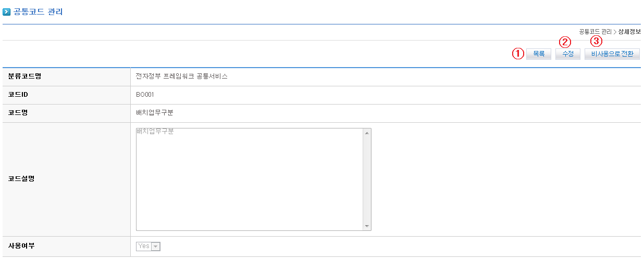Screen dimensions: 644x259
Task: Click the 공통코드 관리 breadcrumb link
Action: (x=595, y=32)
